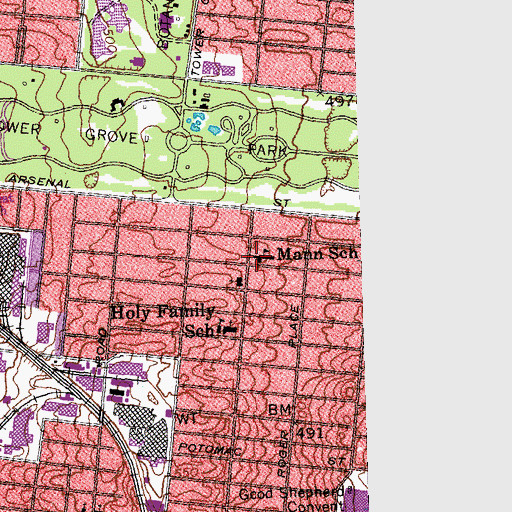Image resolution: width=512 pixels, height=512 pixels.
Task: Click the ROGER street label
Action: click(283, 453)
